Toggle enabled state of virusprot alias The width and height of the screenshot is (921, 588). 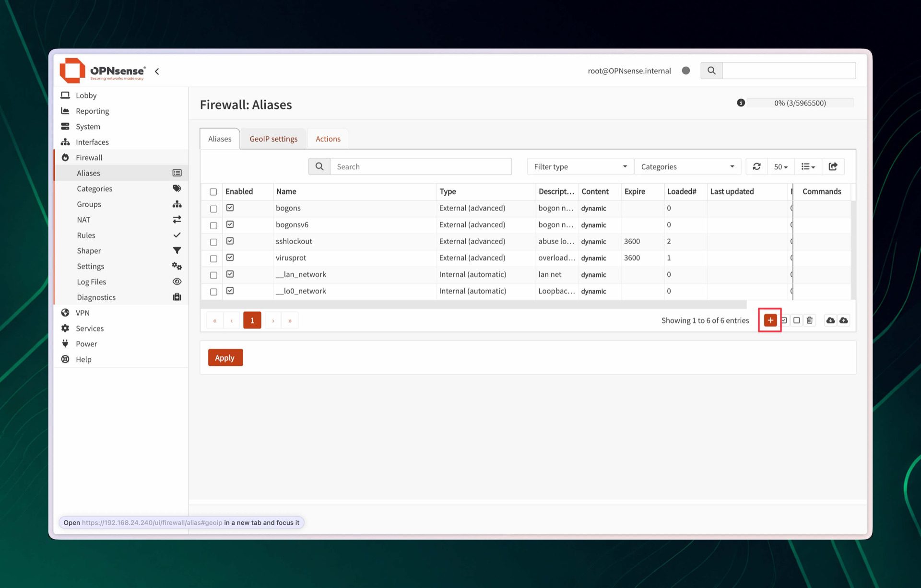[230, 258]
